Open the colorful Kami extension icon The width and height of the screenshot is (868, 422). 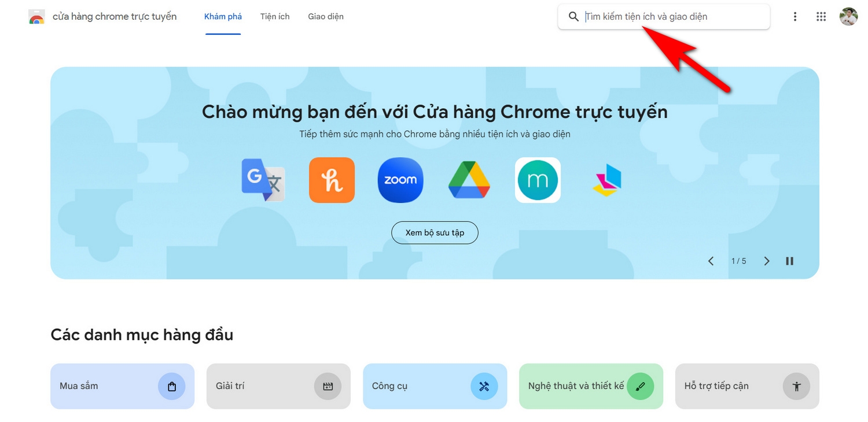pyautogui.click(x=606, y=180)
